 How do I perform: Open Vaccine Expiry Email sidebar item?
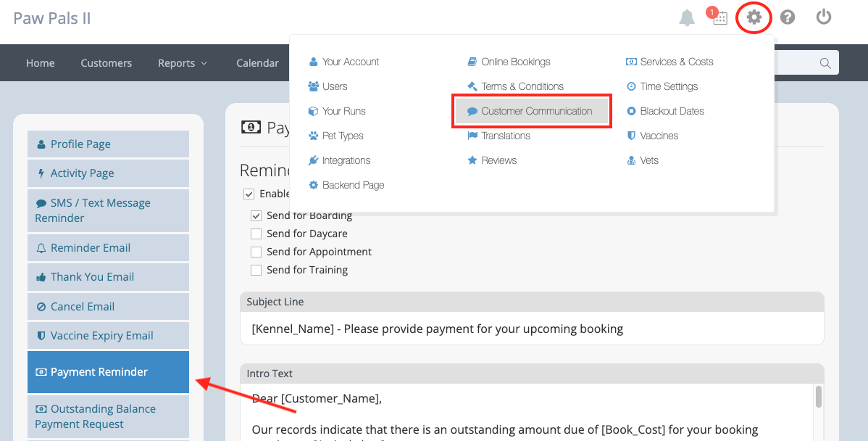[x=109, y=336]
